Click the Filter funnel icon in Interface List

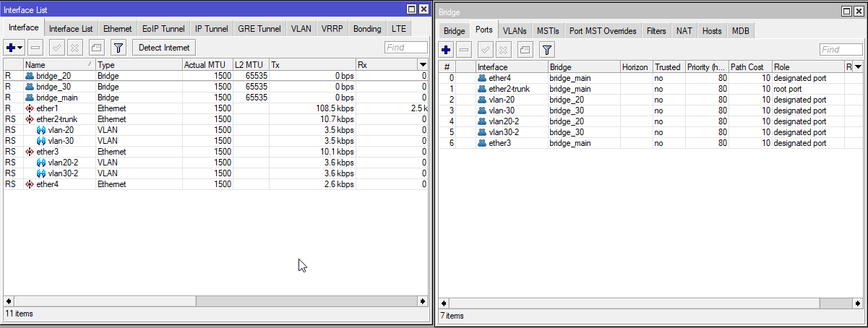(x=119, y=47)
